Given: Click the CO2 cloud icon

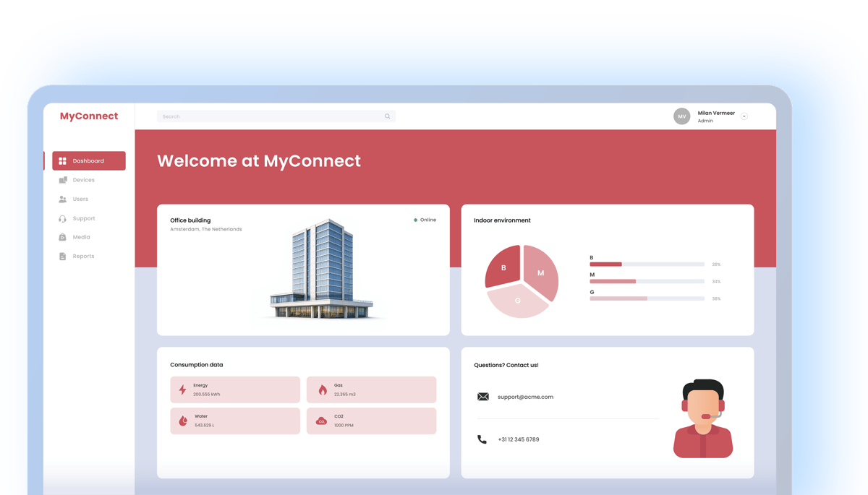Looking at the screenshot, I should pyautogui.click(x=321, y=421).
